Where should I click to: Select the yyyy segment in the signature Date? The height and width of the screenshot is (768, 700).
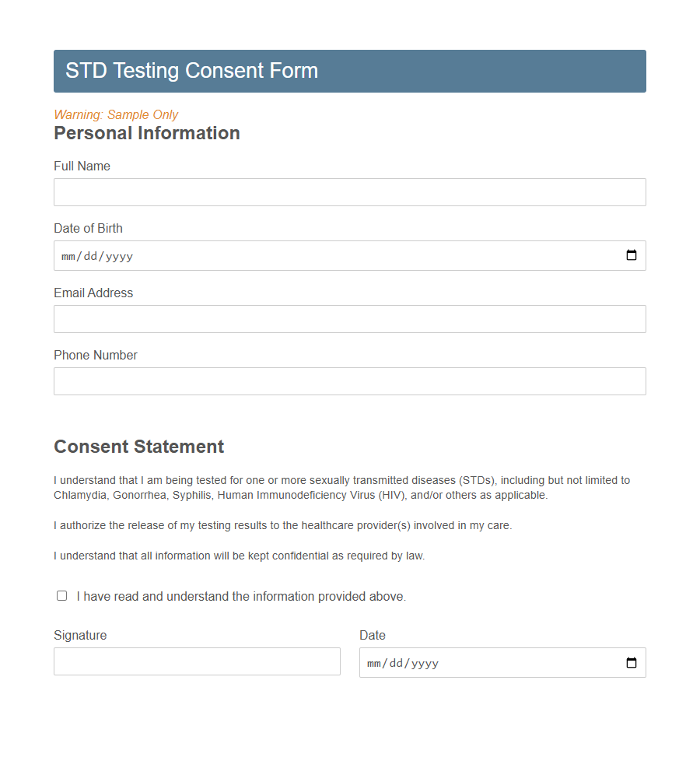click(x=424, y=662)
